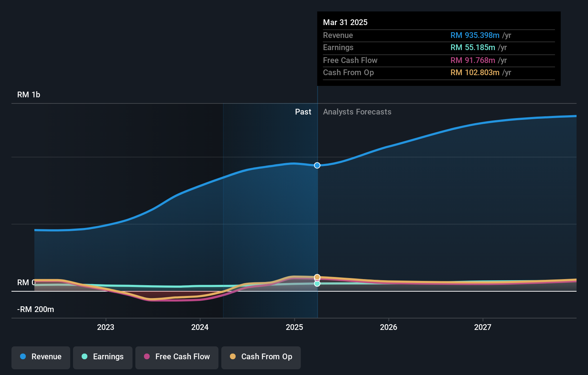The height and width of the screenshot is (375, 588).
Task: Click the RM 1b y-axis label
Action: [x=29, y=94]
